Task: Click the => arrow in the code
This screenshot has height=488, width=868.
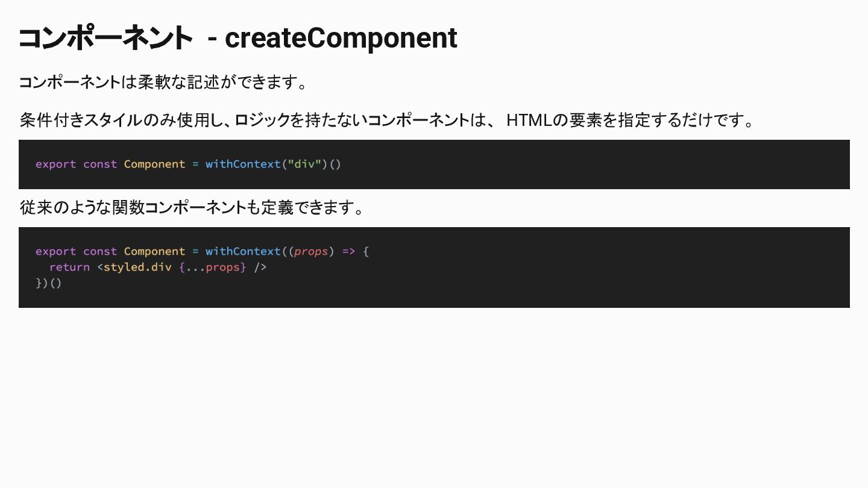Action: pos(349,252)
